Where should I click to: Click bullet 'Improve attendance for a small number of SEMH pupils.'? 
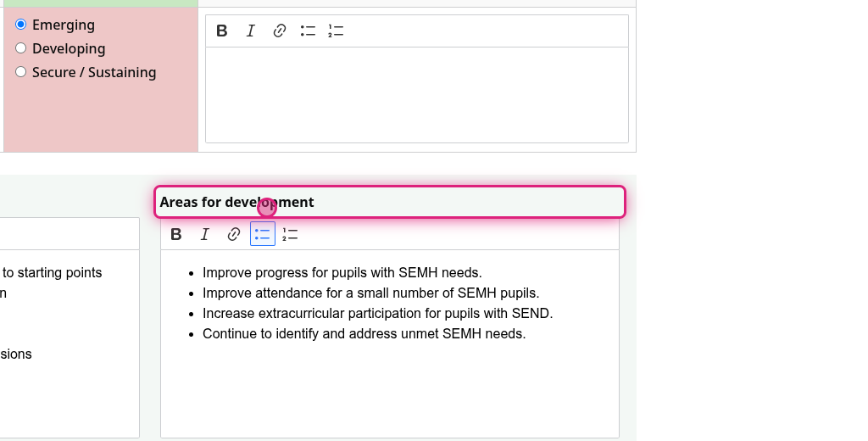(371, 293)
